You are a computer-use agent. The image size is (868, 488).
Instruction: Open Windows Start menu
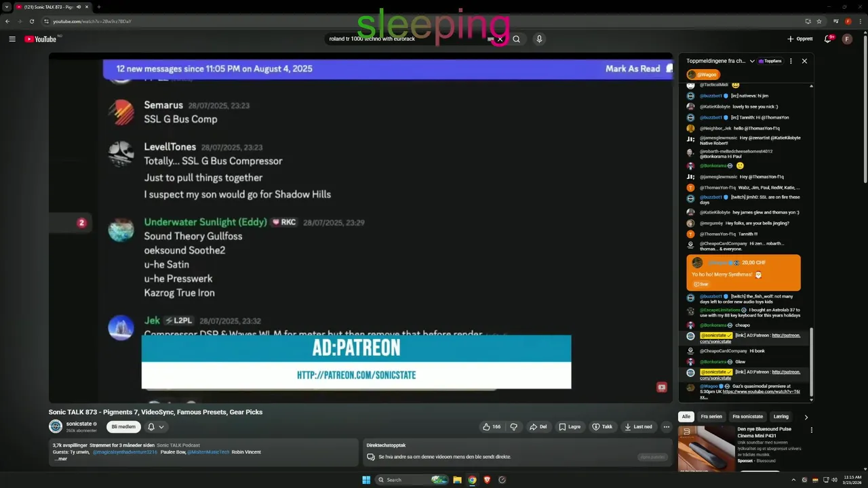[366, 480]
